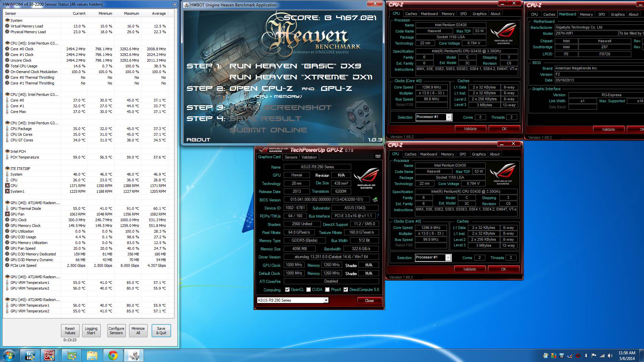
Task: Open Processor #1 dropdown in top CPU-Z window
Action: [448, 117]
